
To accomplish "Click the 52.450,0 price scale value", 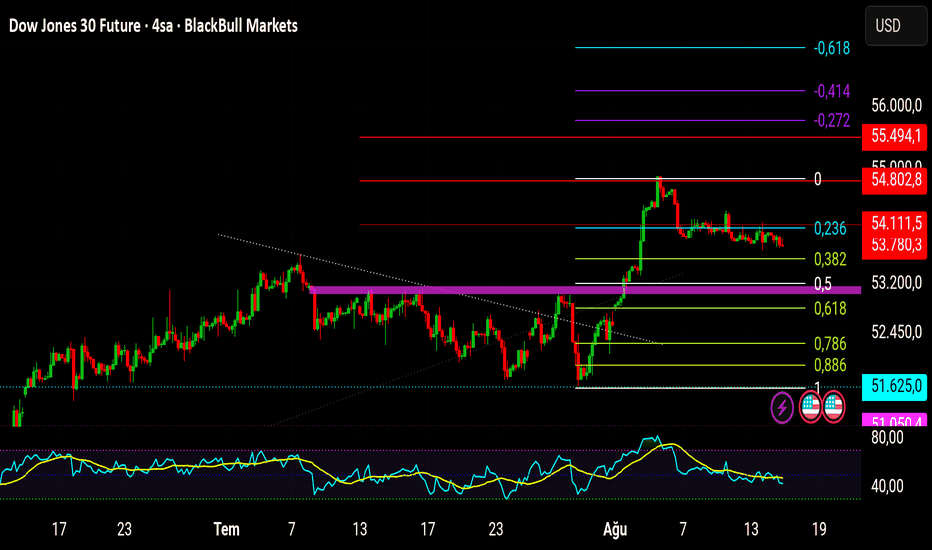I will pos(896,332).
